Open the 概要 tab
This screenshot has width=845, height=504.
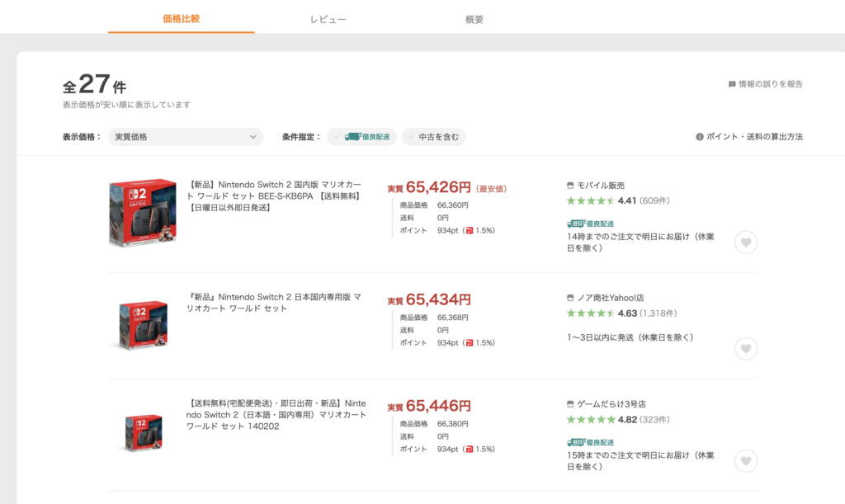[x=474, y=20]
